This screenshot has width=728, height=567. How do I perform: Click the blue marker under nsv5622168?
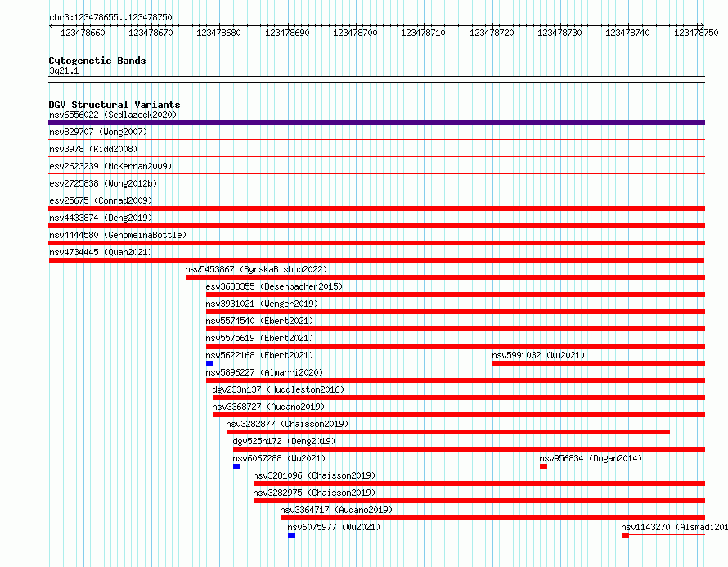(x=210, y=363)
